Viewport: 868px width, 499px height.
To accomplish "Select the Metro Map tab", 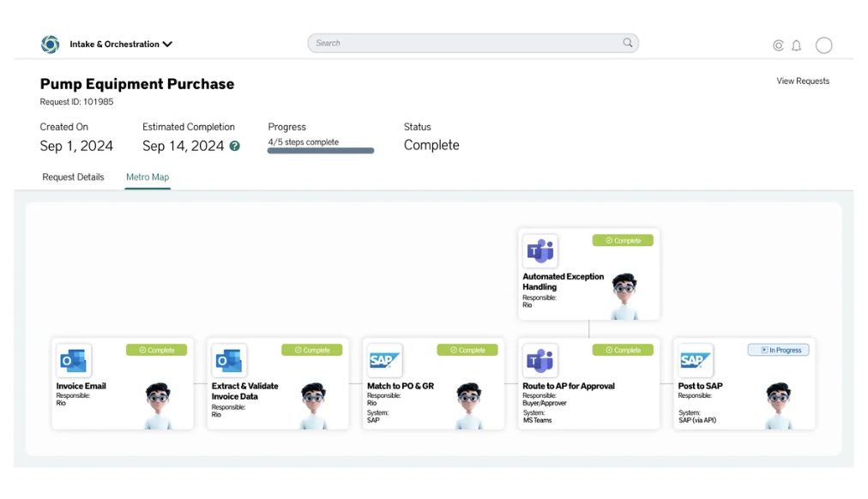I will click(x=148, y=177).
